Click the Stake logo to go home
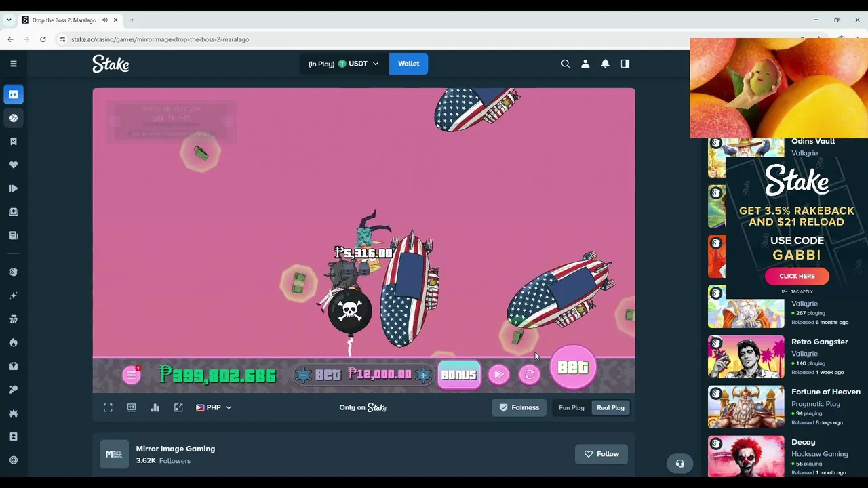The width and height of the screenshot is (868, 488). [x=111, y=64]
